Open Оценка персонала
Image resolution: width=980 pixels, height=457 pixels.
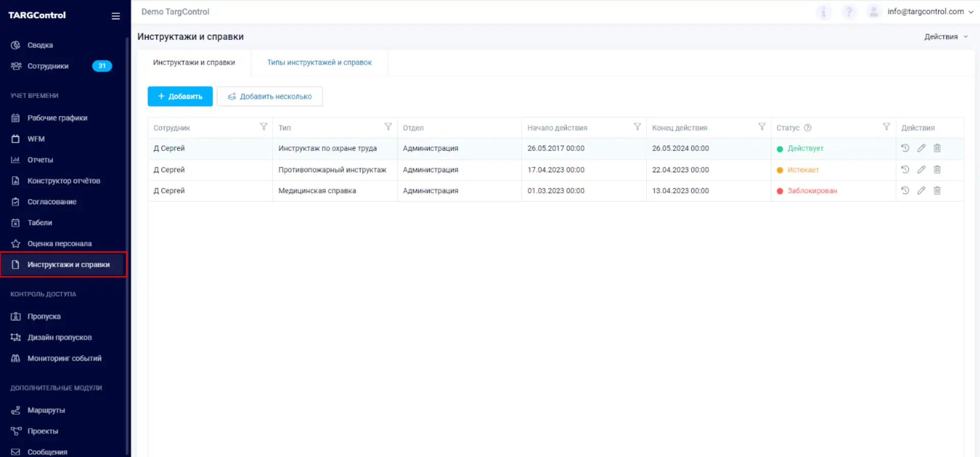[63, 243]
